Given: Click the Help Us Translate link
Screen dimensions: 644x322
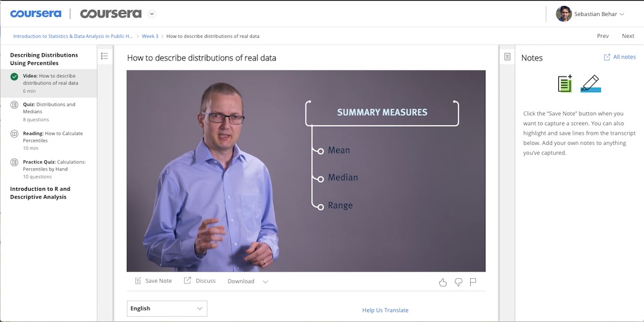Looking at the screenshot, I should [385, 310].
